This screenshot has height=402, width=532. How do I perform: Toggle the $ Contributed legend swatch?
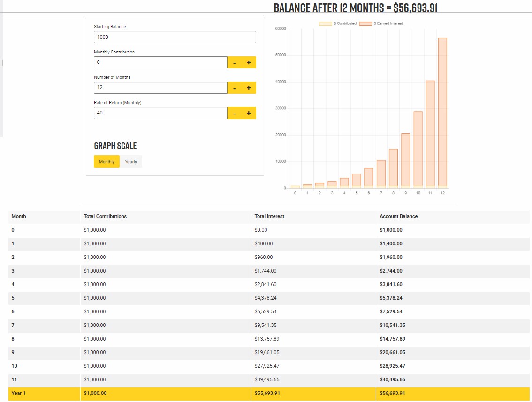pos(325,23)
